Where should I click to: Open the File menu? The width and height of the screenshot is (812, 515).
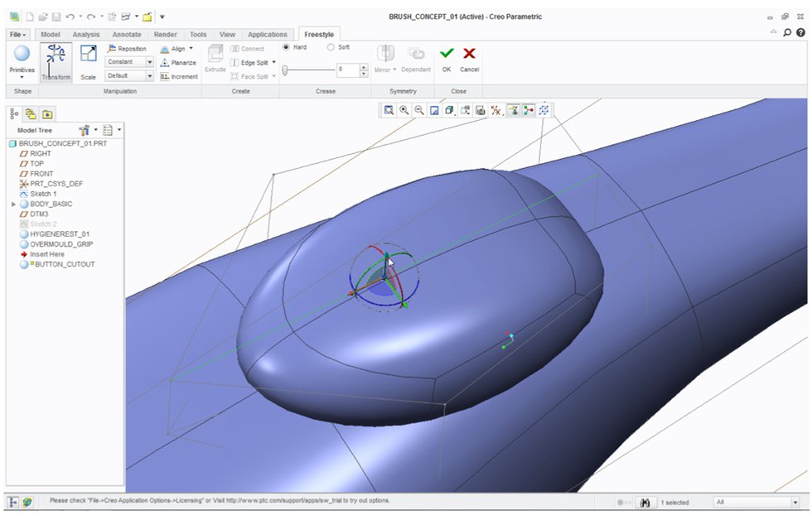[x=14, y=34]
